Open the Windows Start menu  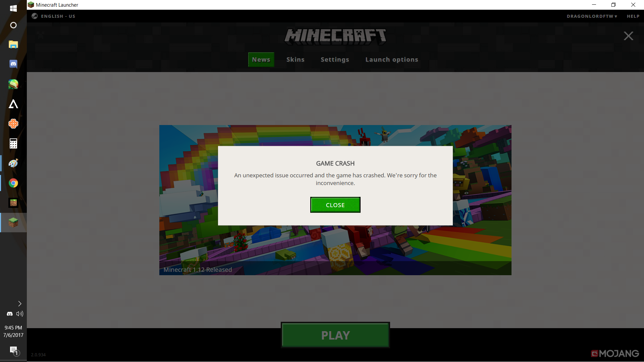[13, 8]
